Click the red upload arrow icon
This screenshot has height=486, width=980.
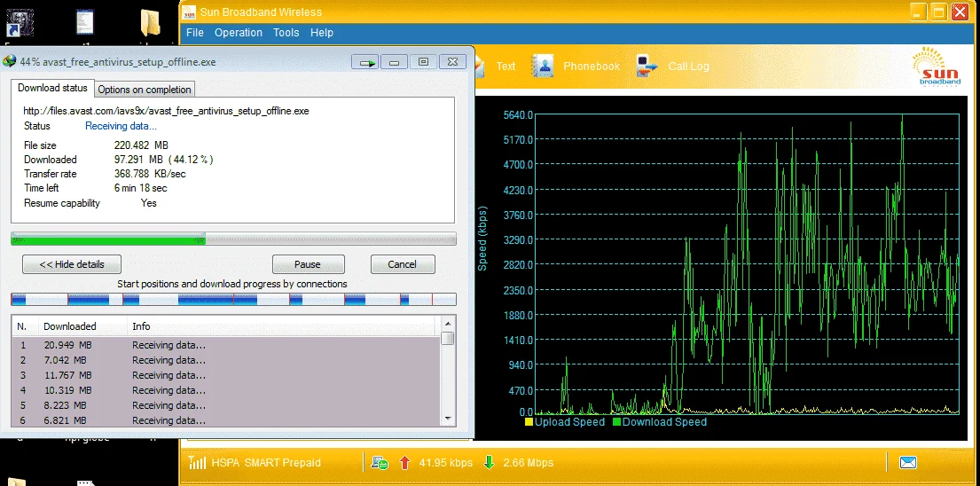click(x=405, y=463)
